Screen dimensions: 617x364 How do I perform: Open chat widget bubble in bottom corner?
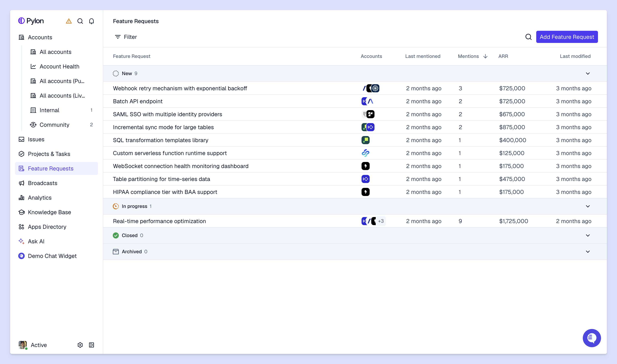[x=591, y=338]
